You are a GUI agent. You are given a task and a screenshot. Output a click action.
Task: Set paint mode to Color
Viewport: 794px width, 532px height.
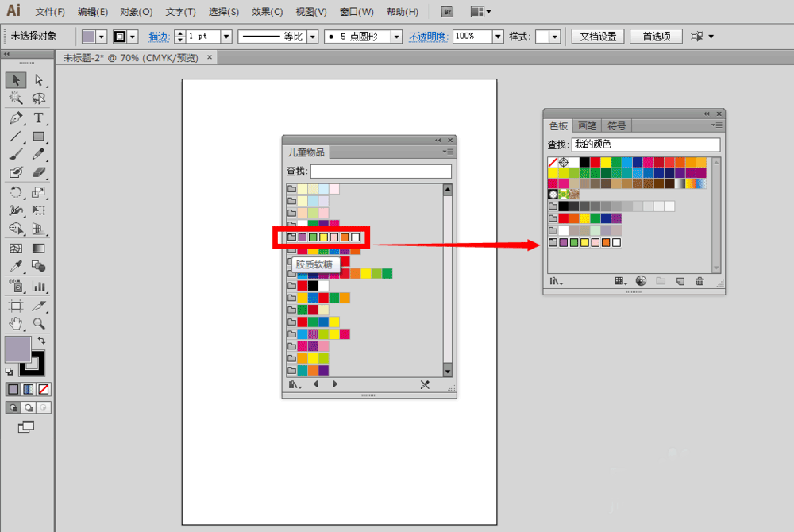(13, 389)
